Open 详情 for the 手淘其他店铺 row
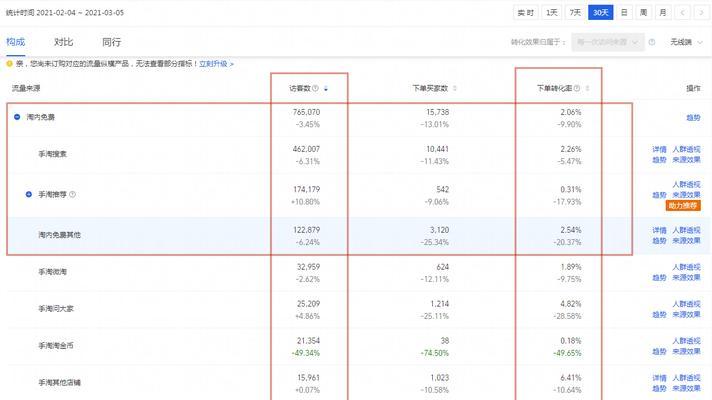The width and height of the screenshot is (712, 400). click(659, 378)
